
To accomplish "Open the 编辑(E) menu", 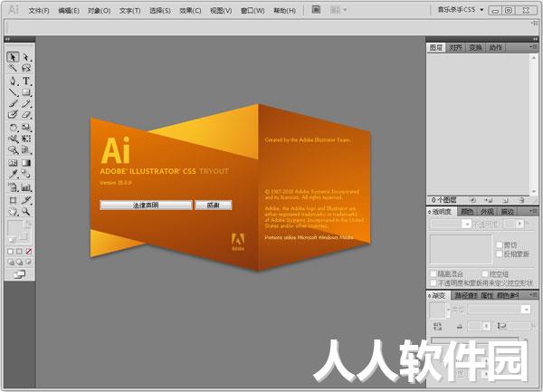I will tap(69, 10).
